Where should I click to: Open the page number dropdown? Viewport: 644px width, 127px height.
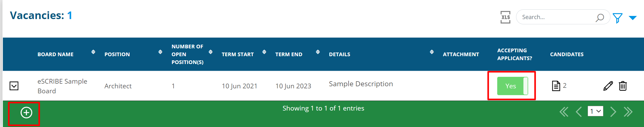coord(595,111)
